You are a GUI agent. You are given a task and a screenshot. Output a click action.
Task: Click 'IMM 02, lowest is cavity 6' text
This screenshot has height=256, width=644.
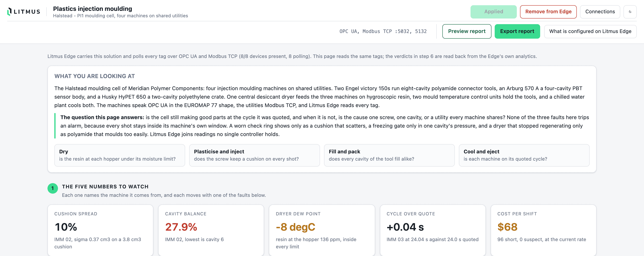[194, 239]
